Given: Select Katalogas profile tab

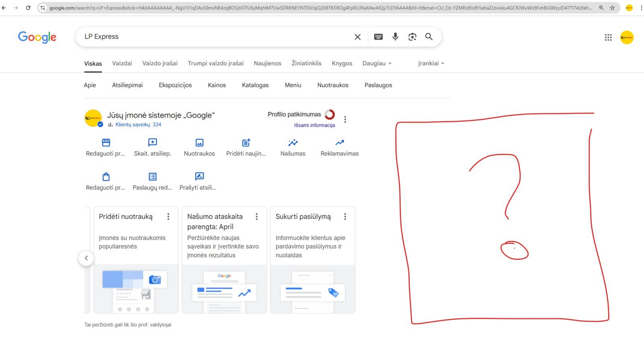Looking at the screenshot, I should (x=255, y=85).
